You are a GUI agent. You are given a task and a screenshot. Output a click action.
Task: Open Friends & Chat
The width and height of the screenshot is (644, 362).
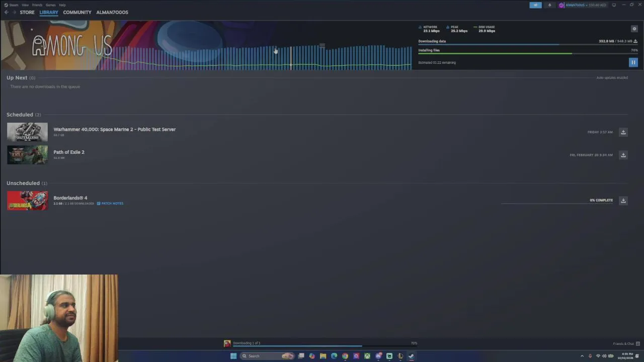(x=626, y=344)
